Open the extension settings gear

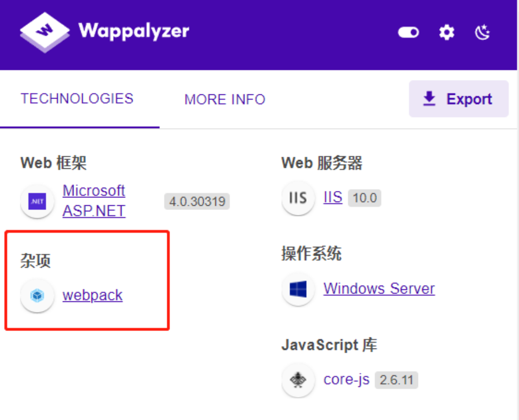(x=446, y=32)
